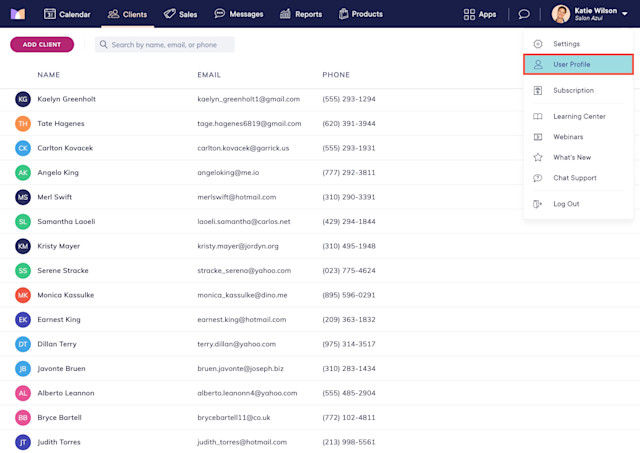Click the chat bubble icon in header
The image size is (640, 453).
click(524, 14)
